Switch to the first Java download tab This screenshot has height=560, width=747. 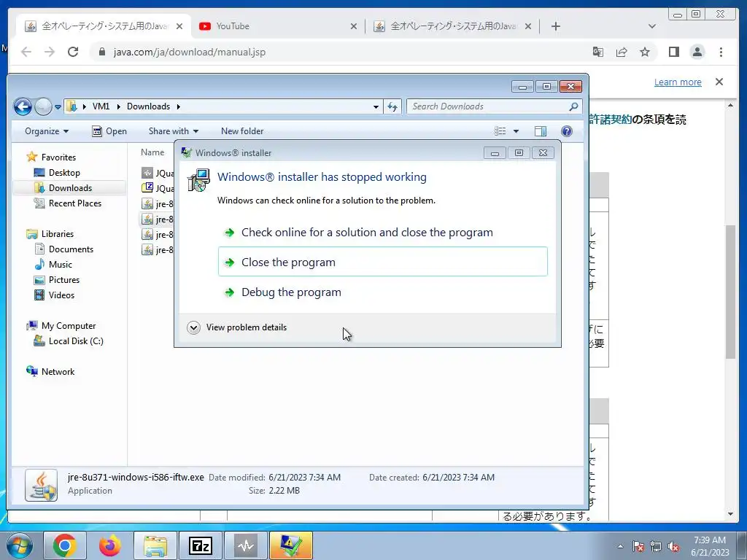click(x=104, y=26)
